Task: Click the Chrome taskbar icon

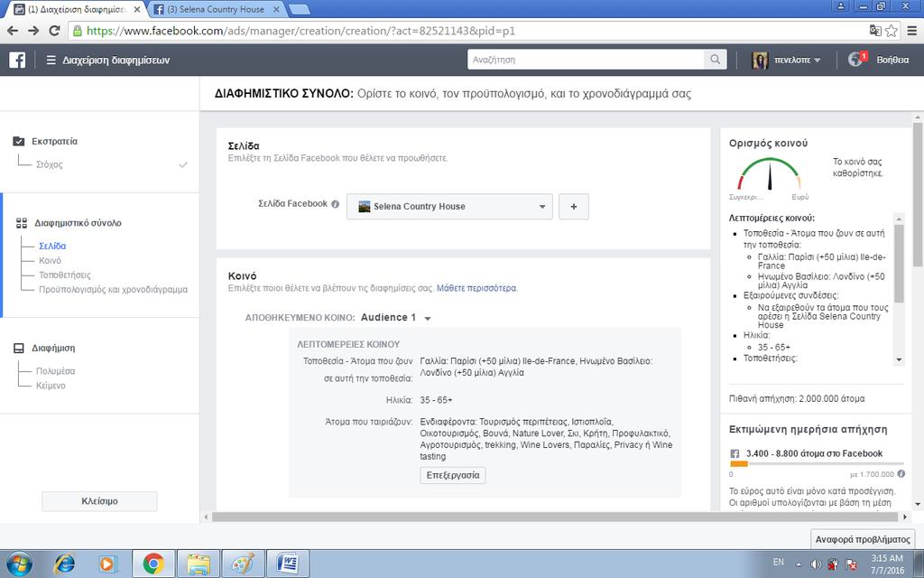Action: [153, 564]
